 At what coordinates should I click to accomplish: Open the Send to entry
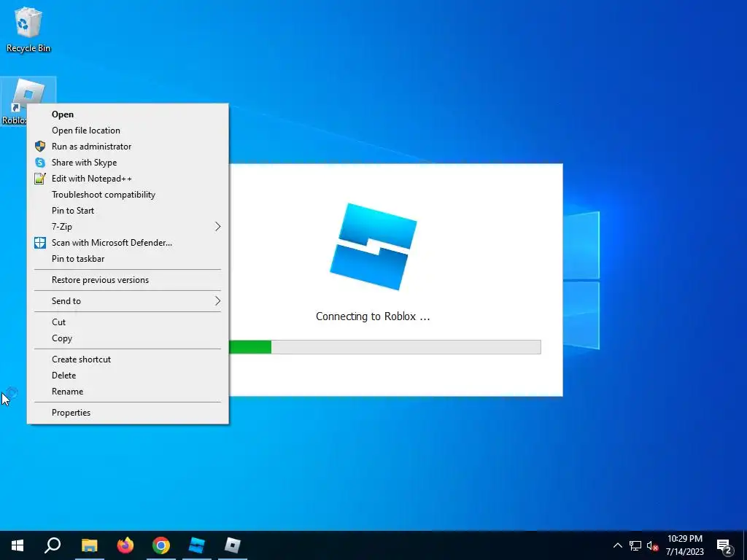tap(128, 301)
